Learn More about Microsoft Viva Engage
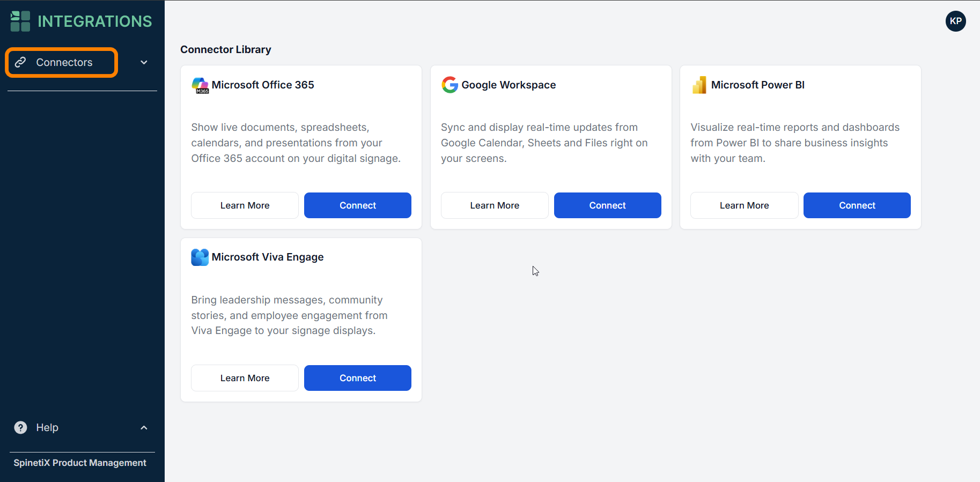The height and width of the screenshot is (482, 980). tap(245, 378)
